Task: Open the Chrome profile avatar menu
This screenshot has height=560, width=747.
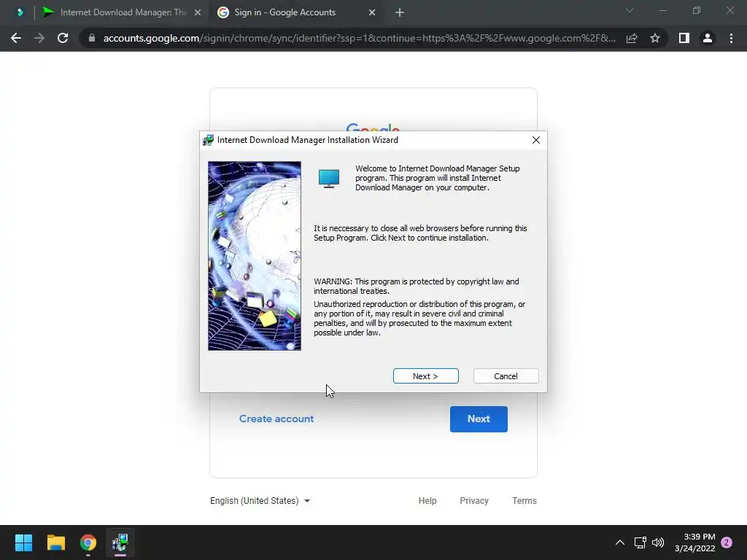Action: (708, 38)
